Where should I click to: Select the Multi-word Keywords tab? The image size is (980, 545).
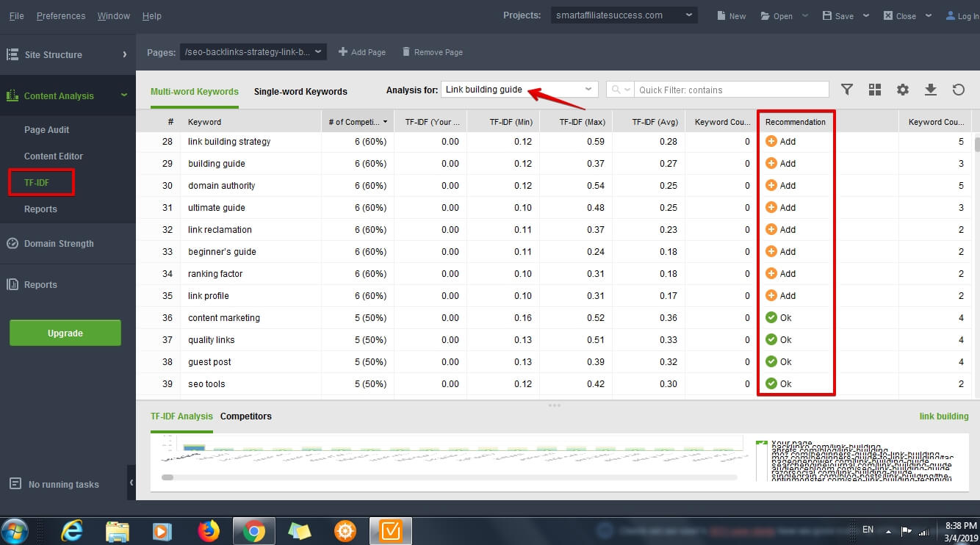195,92
